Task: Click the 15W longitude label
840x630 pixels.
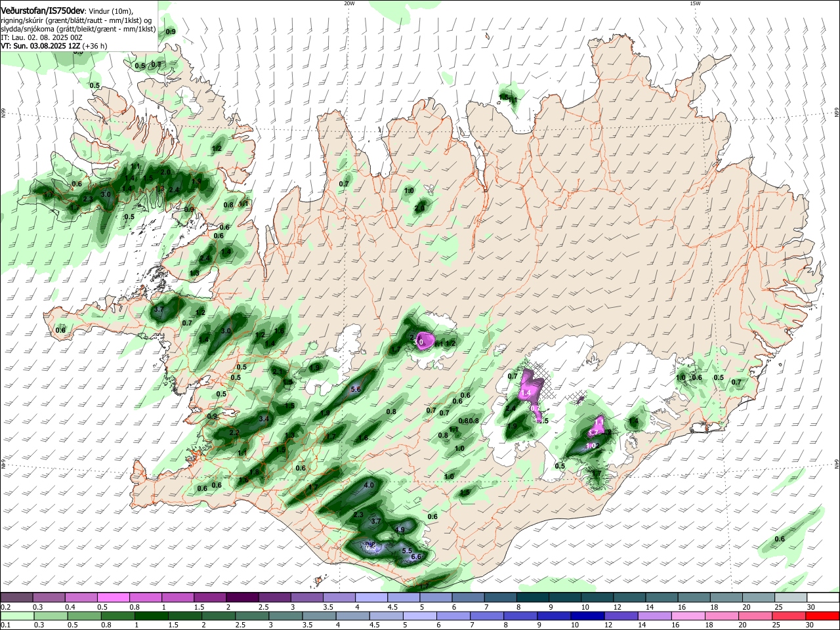Action: click(x=694, y=3)
